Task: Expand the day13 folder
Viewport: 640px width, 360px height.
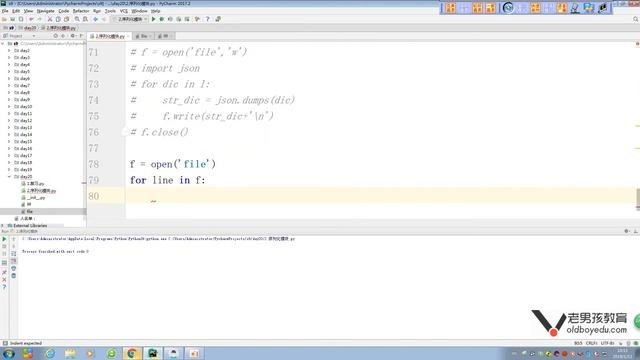Action: 9,127
